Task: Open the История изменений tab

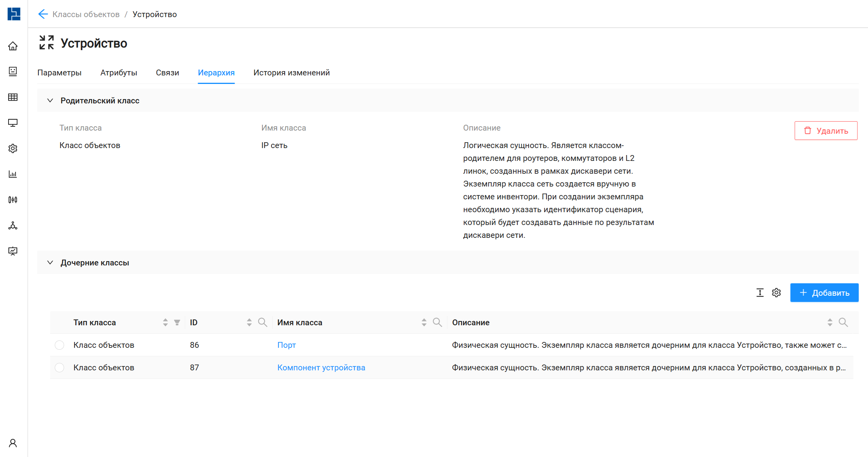Action: (x=291, y=73)
